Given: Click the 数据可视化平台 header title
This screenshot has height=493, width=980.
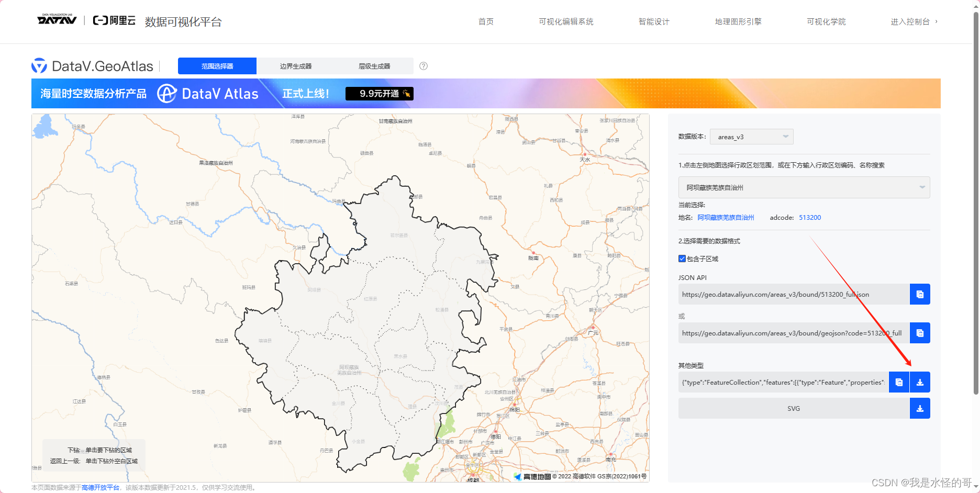Looking at the screenshot, I should [x=183, y=22].
